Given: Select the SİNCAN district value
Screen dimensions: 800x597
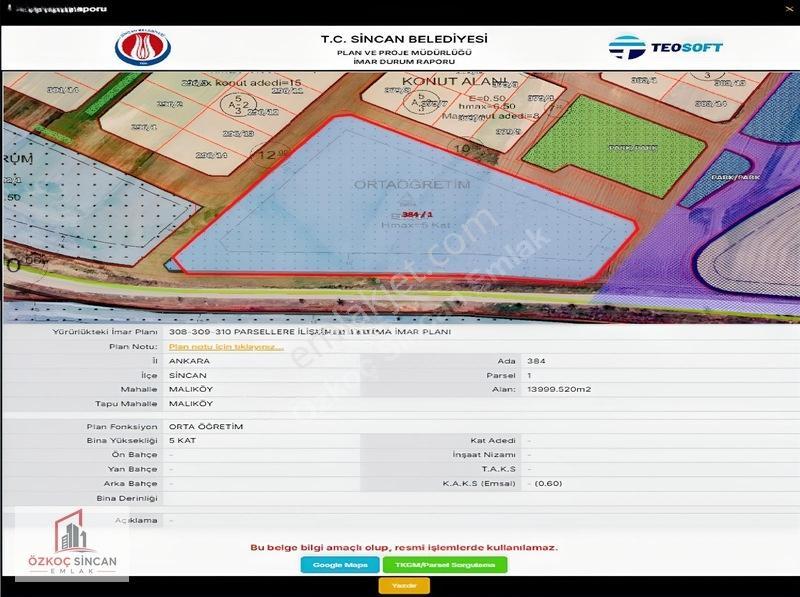Looking at the screenshot, I should pyautogui.click(x=188, y=375).
